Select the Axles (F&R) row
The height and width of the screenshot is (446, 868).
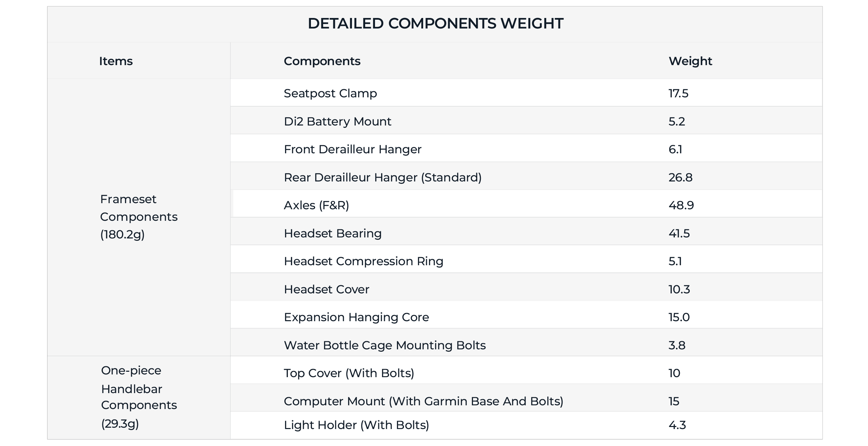click(316, 205)
